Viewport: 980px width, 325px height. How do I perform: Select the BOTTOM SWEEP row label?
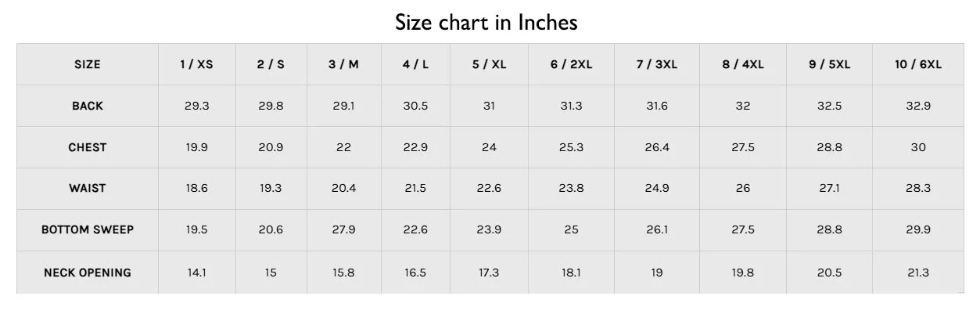point(88,229)
